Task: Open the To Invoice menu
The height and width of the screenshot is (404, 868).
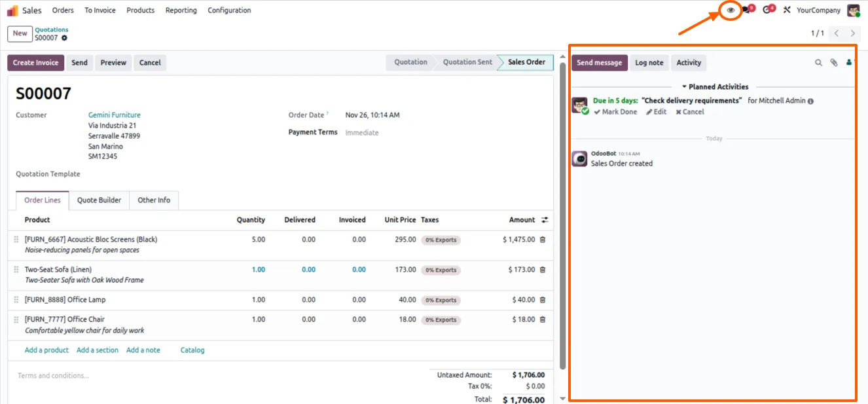Action: (100, 10)
